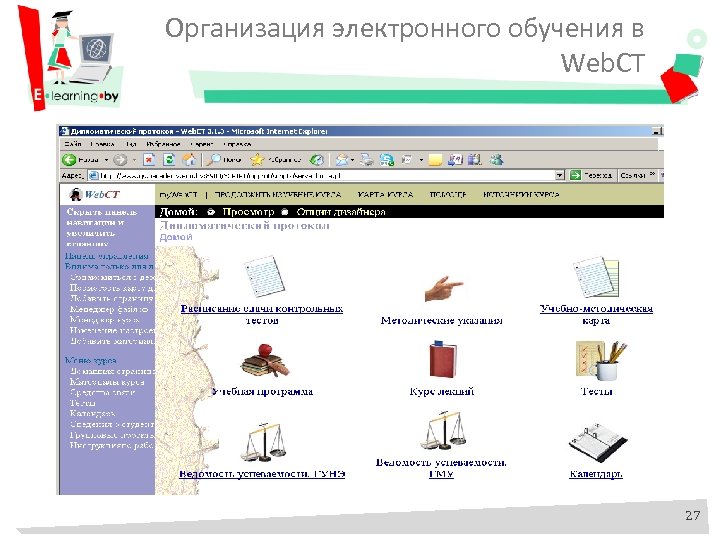Select the Просмотр radio button
The width and height of the screenshot is (720, 540).
click(x=211, y=212)
